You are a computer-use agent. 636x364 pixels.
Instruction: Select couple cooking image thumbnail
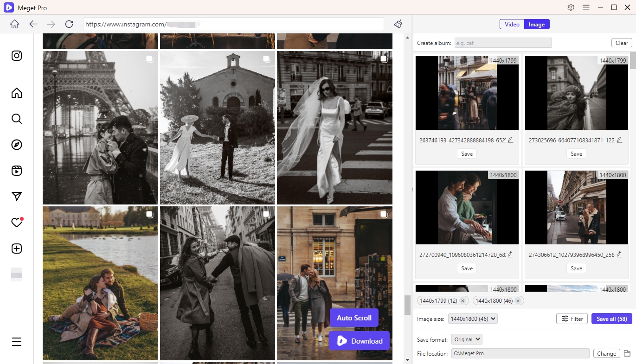467,207
